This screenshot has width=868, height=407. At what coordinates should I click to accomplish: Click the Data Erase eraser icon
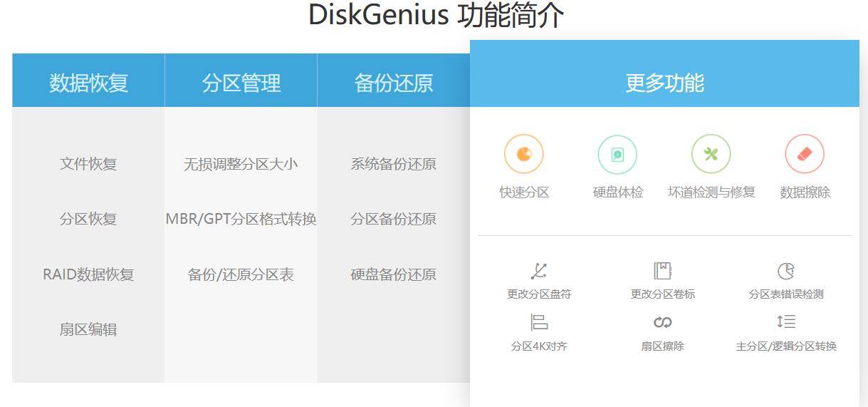pos(805,154)
